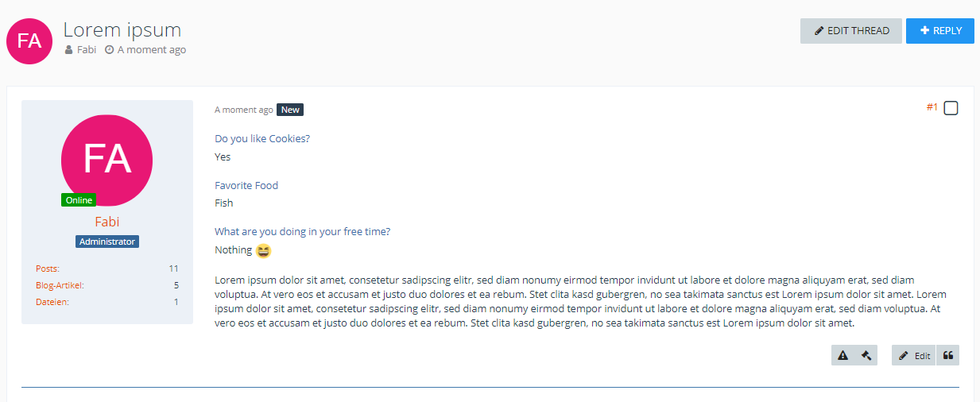Viewport: 980px width, 402px height.
Task: View Fabi's Posts in the sidebar
Action: [48, 269]
